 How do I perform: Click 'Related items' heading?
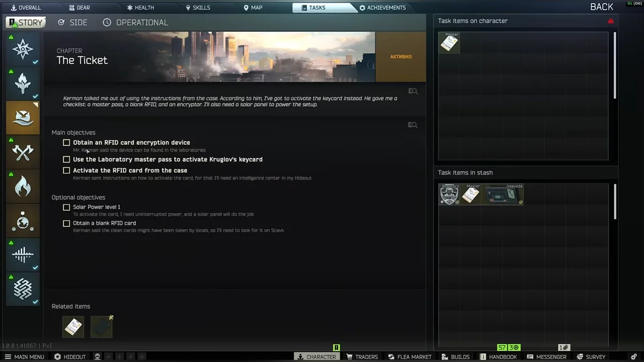[x=71, y=306]
